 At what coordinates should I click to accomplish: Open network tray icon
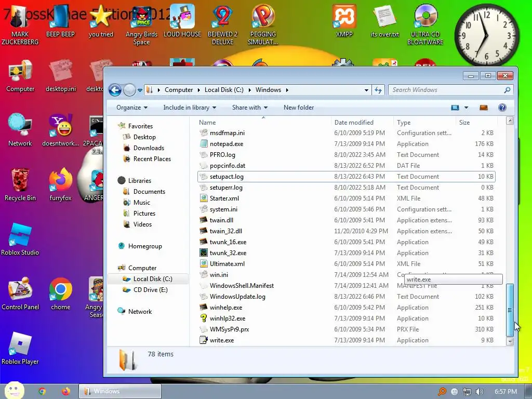coord(467,392)
